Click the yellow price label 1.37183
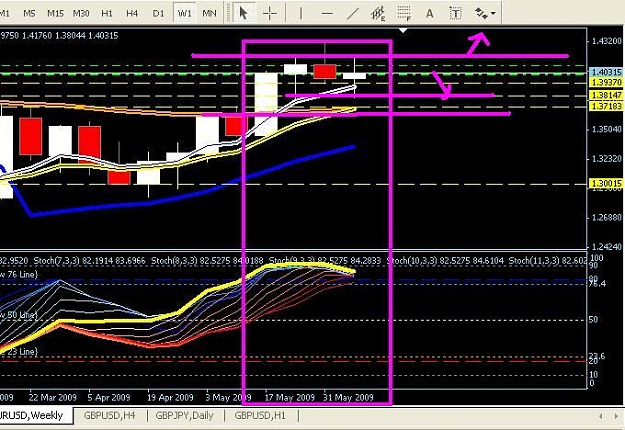This screenshot has width=625, height=430. (607, 106)
